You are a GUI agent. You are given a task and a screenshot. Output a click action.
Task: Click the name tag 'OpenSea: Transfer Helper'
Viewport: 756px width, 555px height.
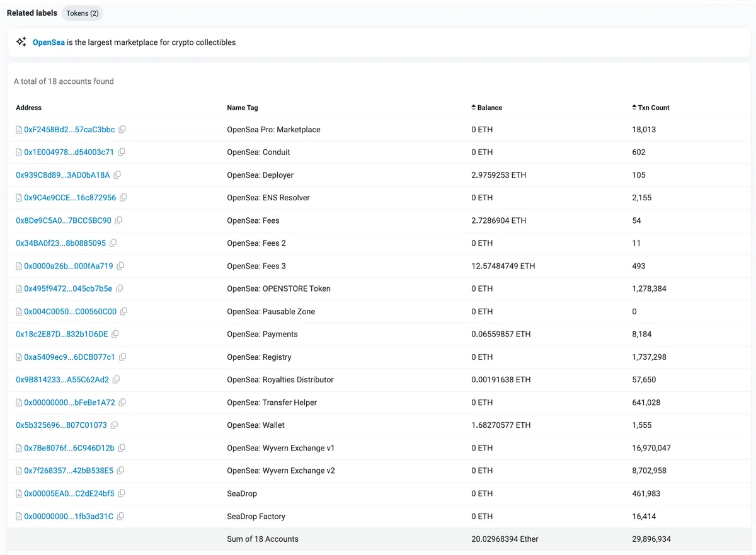pyautogui.click(x=272, y=403)
